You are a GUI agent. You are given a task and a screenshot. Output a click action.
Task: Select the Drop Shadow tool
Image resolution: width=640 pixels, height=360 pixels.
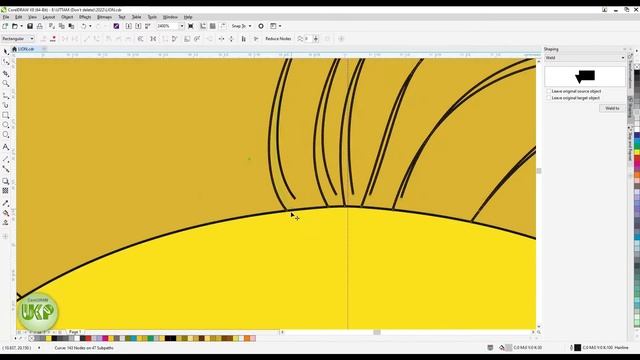tap(6, 181)
